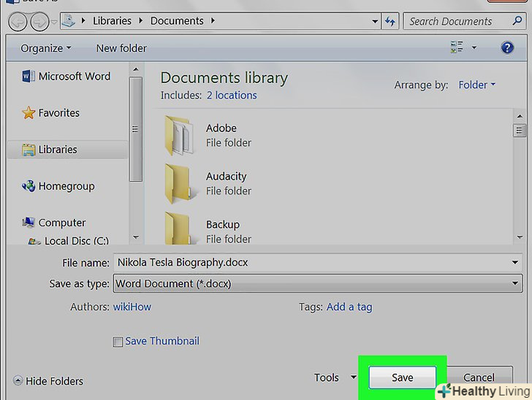Select Computer in navigation pane
This screenshot has height=400, width=532.
pos(54,223)
